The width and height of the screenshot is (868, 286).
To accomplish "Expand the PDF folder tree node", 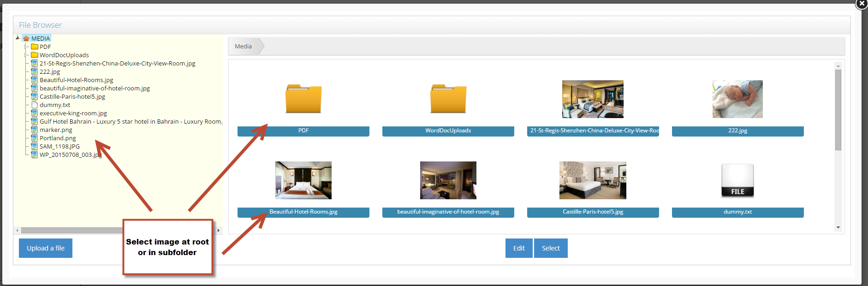I will pos(26,47).
